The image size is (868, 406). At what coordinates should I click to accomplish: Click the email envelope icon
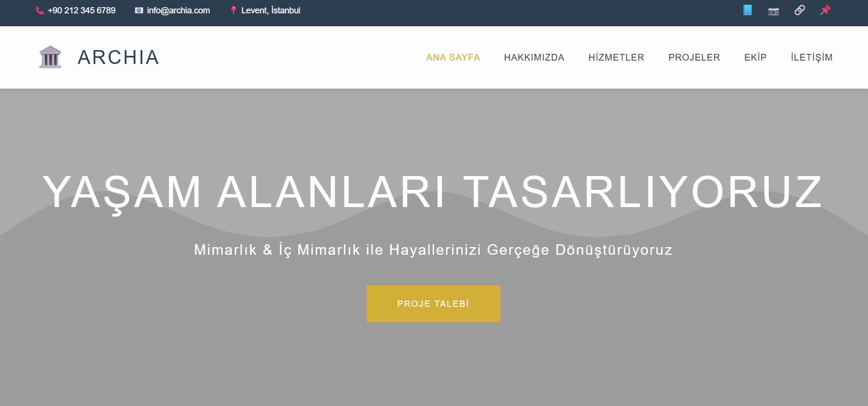coord(139,10)
